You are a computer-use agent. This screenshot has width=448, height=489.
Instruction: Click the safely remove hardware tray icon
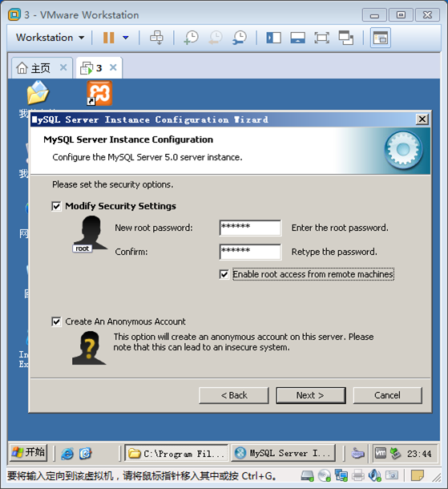(x=395, y=453)
